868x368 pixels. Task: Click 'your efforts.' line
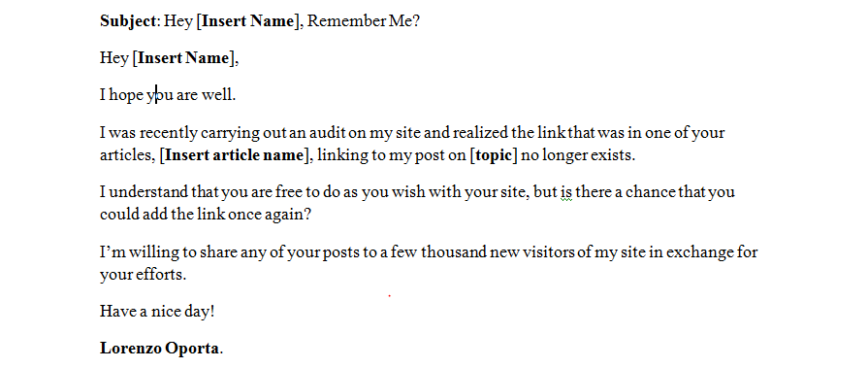click(143, 275)
